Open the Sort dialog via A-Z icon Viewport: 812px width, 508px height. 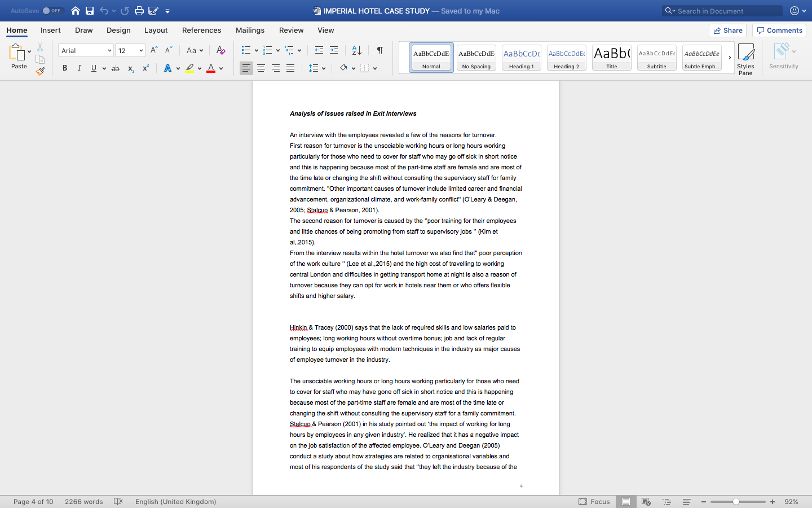coord(356,50)
